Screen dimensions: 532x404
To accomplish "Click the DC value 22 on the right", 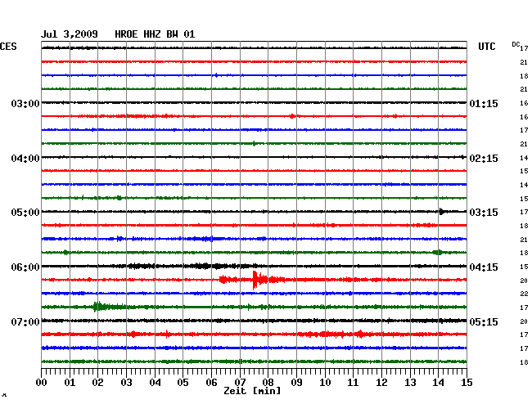I will [524, 294].
